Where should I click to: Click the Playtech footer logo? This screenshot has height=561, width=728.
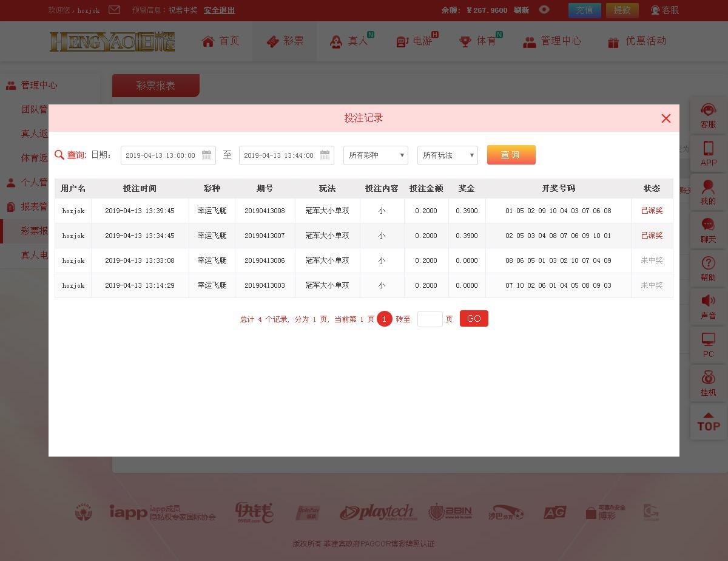point(378,512)
